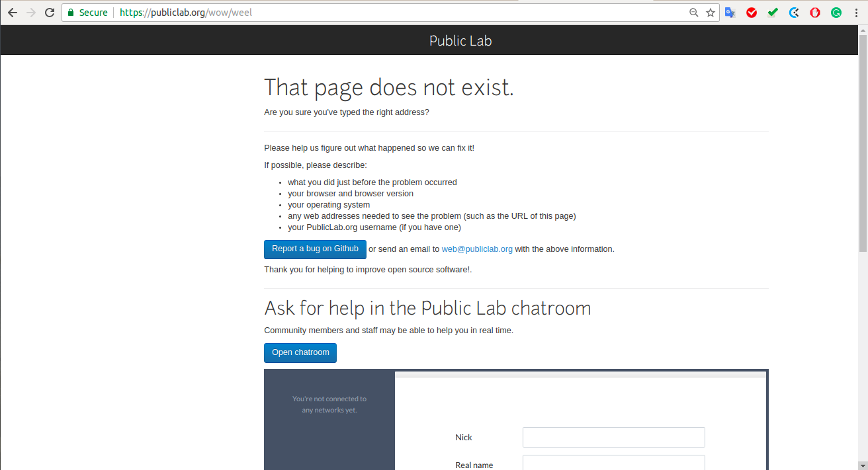The width and height of the screenshot is (868, 470).
Task: Open the green checkmark extension
Action: [773, 13]
